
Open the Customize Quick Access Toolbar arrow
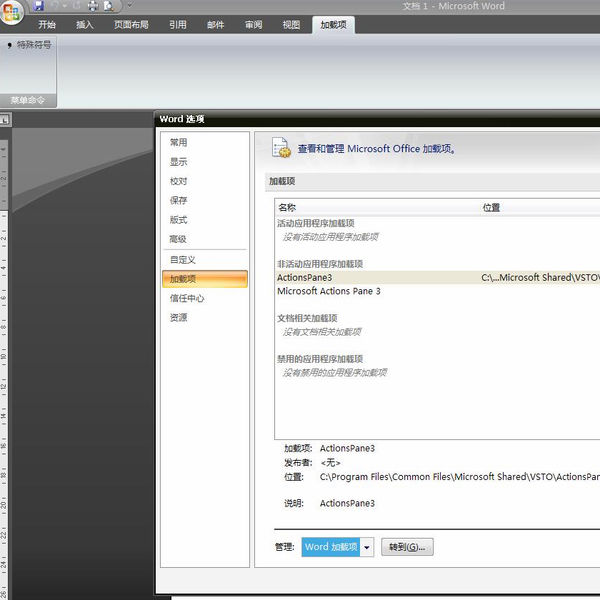click(x=129, y=5)
